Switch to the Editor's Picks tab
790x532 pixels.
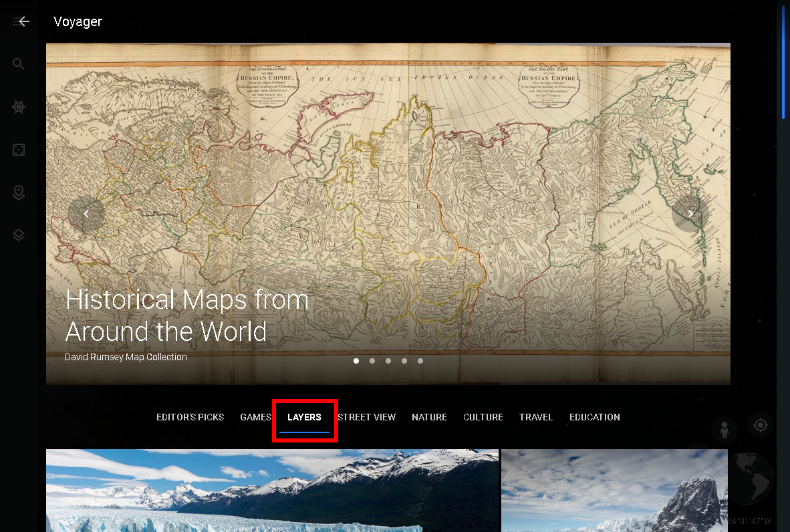pyautogui.click(x=190, y=417)
